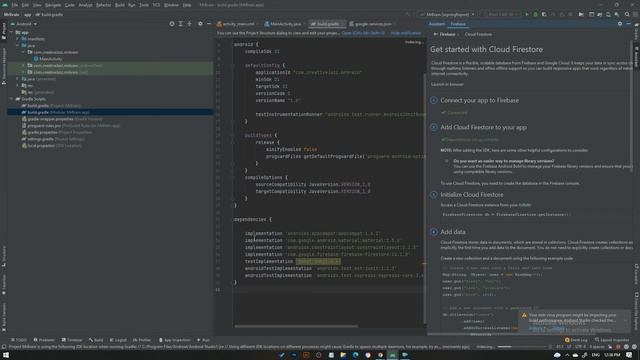Open the Tools menu

144,5
